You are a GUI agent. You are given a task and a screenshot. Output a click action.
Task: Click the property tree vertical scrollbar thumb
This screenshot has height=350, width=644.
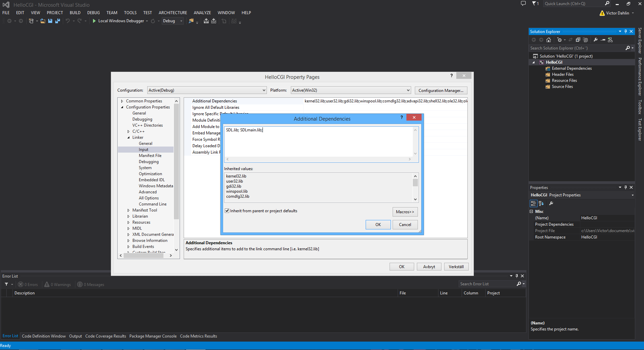[x=176, y=161]
